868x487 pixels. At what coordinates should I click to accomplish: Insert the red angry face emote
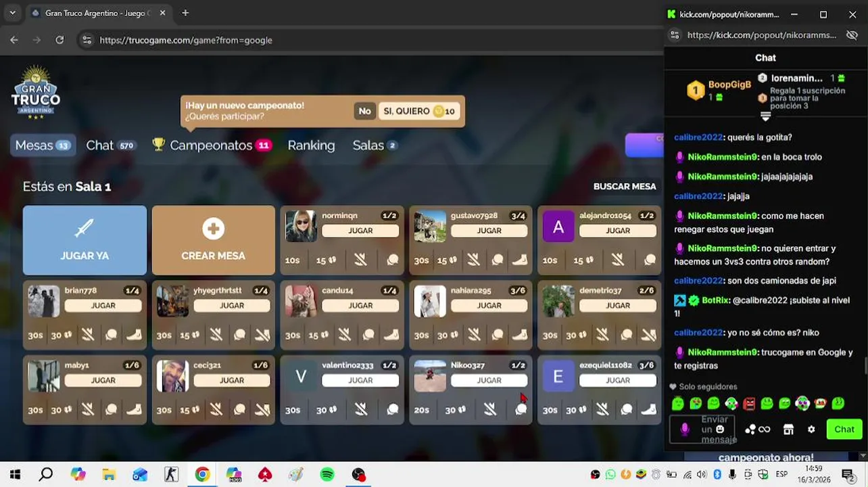click(x=749, y=404)
